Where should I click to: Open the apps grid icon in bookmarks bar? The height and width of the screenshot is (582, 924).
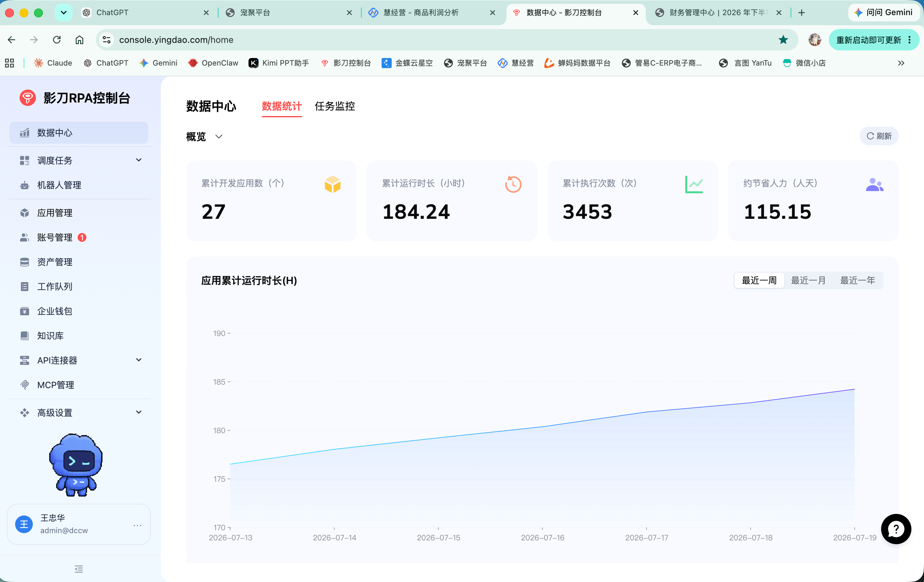pos(9,63)
